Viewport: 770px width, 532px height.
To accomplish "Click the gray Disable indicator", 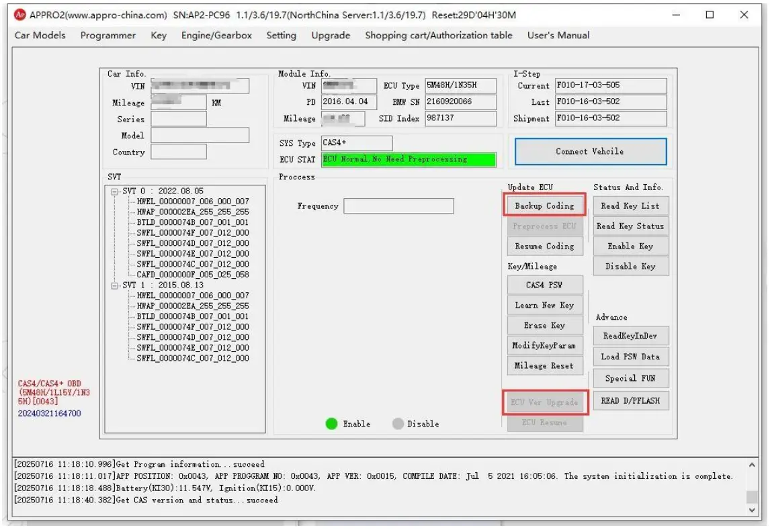I will tap(398, 424).
